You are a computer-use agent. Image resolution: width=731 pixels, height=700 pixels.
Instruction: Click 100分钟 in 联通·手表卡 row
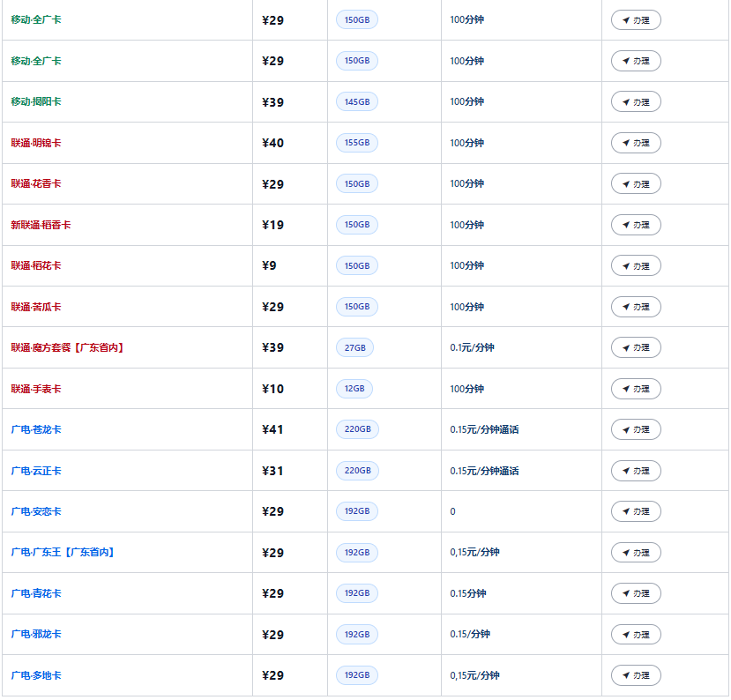click(x=466, y=389)
